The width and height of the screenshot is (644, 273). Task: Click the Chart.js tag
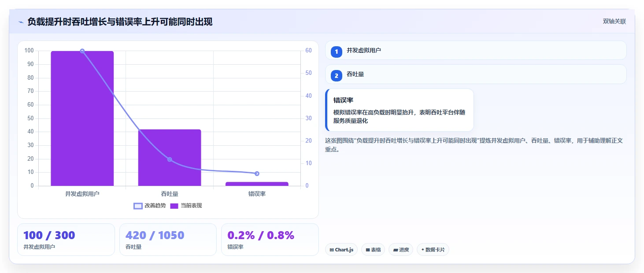click(341, 250)
